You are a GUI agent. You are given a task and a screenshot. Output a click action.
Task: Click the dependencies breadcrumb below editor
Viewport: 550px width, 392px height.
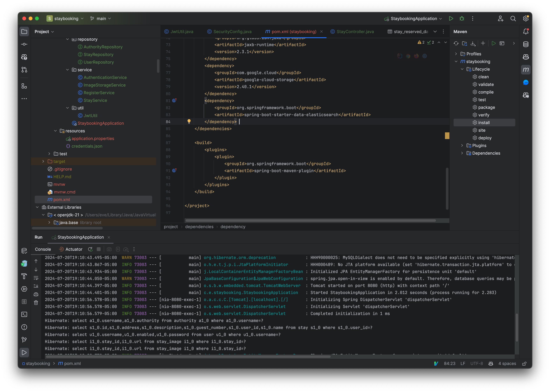tap(199, 227)
